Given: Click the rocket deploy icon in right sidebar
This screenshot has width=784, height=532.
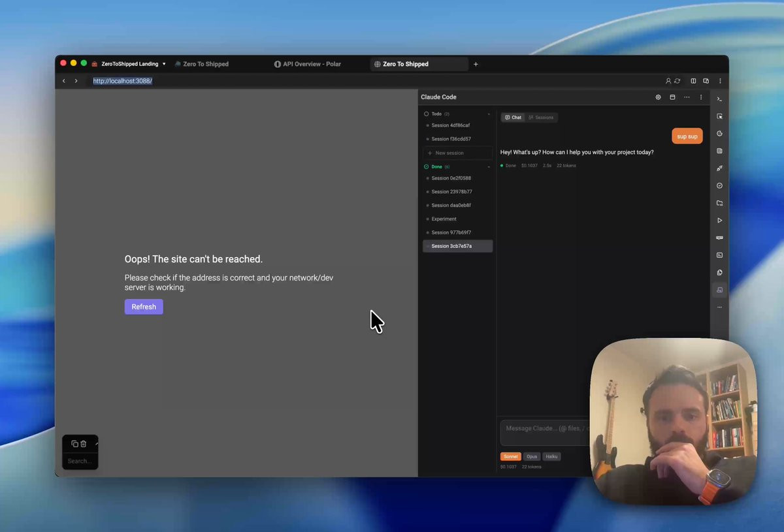Looking at the screenshot, I should click(x=719, y=168).
